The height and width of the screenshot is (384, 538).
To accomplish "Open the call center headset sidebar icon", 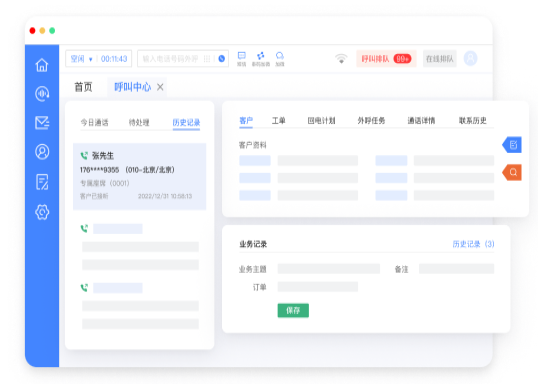I will (x=42, y=94).
